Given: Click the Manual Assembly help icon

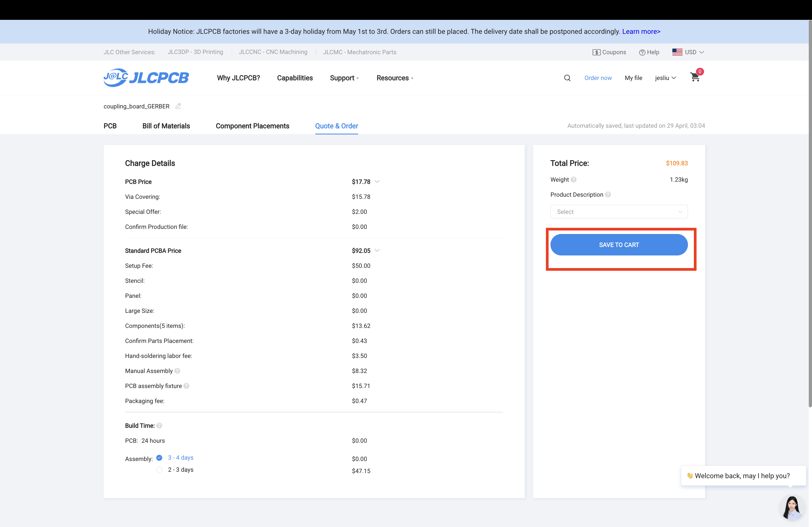Looking at the screenshot, I should pos(177,371).
